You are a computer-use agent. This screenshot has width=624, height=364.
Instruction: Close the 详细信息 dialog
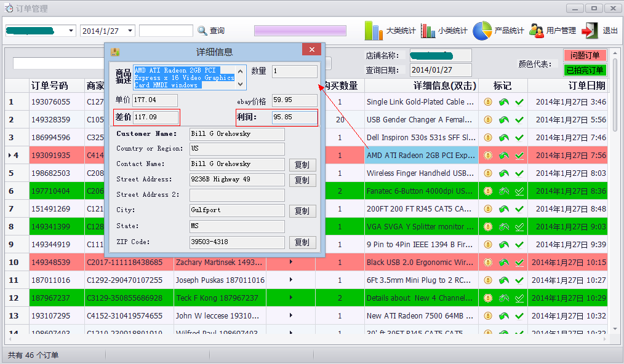[311, 50]
